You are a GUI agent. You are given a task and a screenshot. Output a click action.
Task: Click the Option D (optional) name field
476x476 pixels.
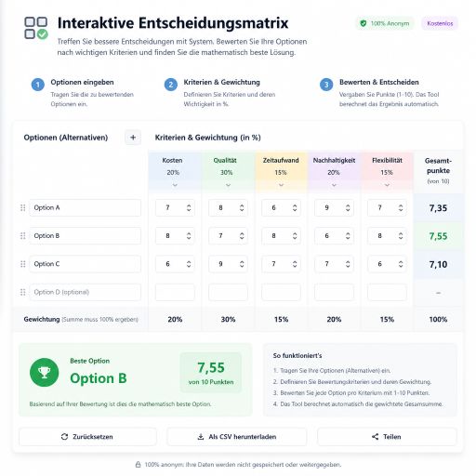pyautogui.click(x=85, y=292)
